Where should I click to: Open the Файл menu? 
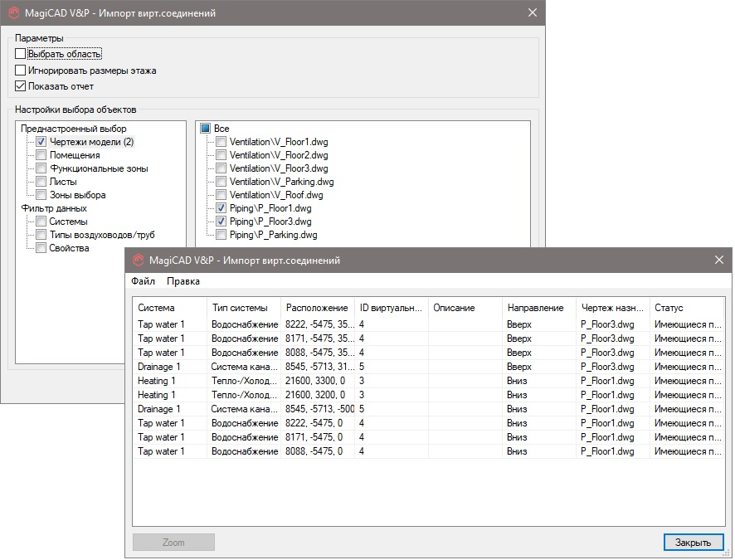click(x=143, y=281)
